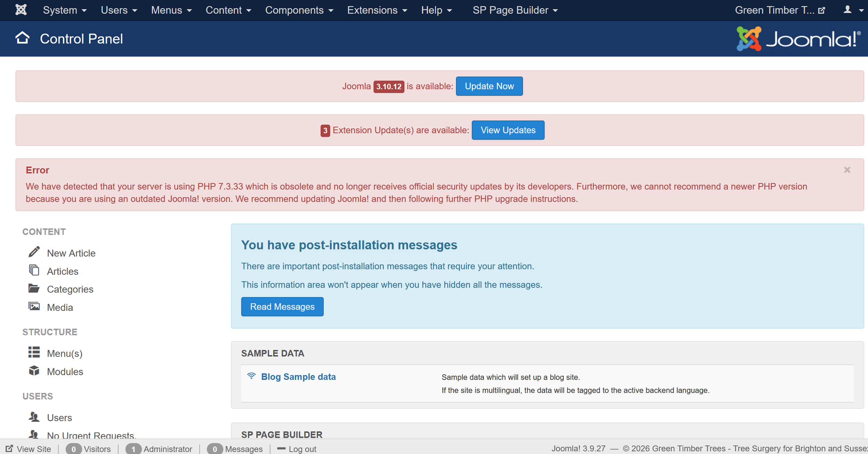The width and height of the screenshot is (868, 454).
Task: Click the Media image icon
Action: 34,306
